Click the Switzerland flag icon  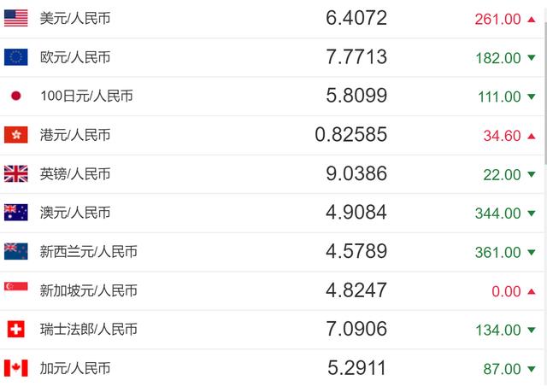(16, 330)
